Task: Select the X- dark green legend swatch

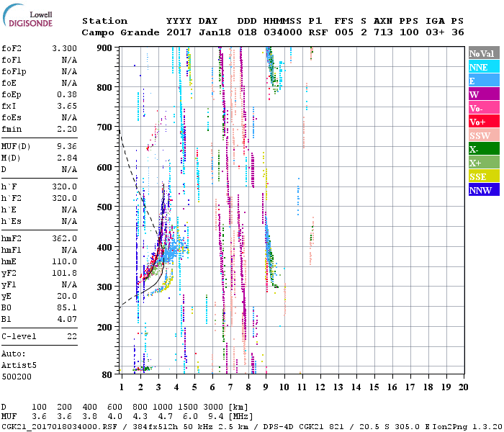Action: 484,149
